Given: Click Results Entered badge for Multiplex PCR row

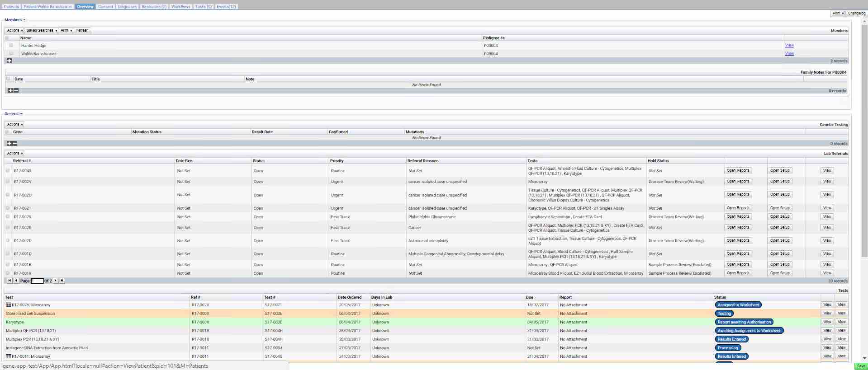Looking at the screenshot, I should click(731, 339).
